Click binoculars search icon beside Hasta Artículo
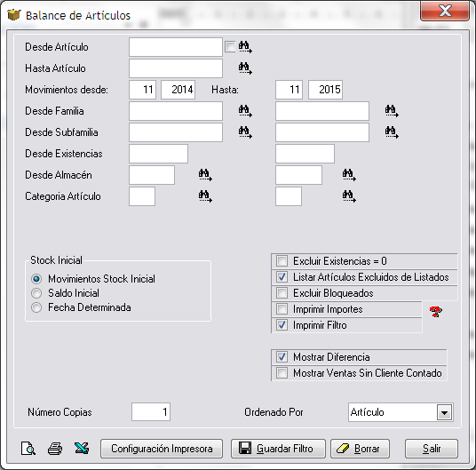 click(x=245, y=68)
